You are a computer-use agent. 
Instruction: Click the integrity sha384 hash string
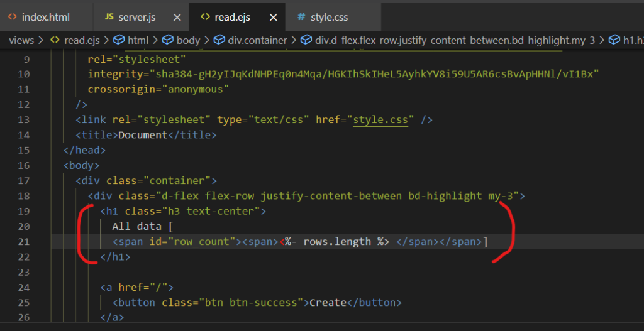(374, 74)
